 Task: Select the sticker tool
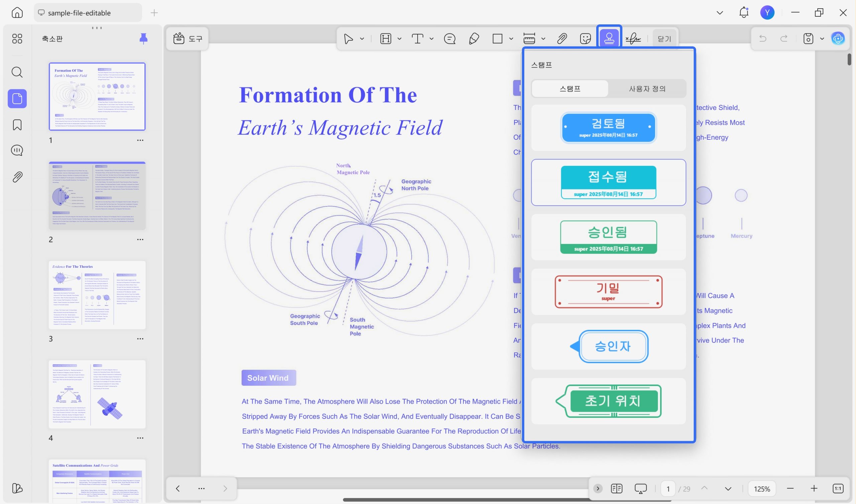(585, 39)
